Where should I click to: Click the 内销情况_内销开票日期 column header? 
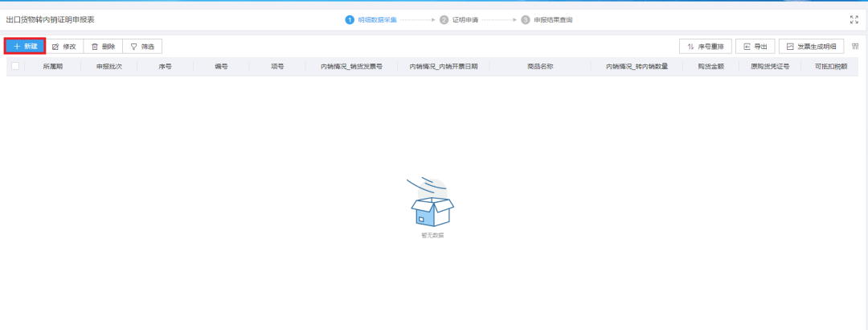444,67
